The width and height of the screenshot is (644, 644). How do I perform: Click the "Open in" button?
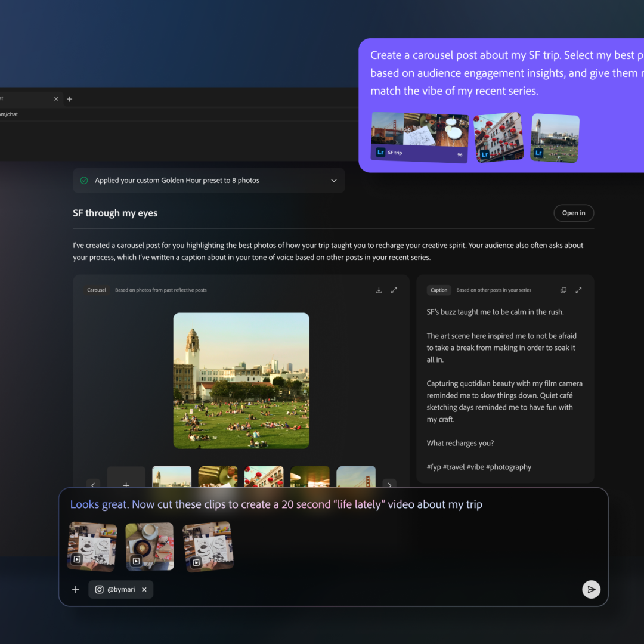(574, 213)
